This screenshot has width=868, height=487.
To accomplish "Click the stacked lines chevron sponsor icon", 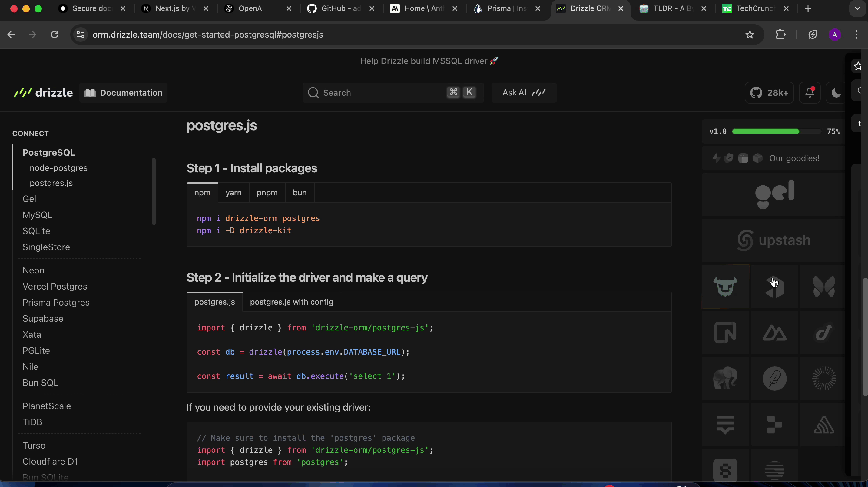I will pyautogui.click(x=725, y=425).
